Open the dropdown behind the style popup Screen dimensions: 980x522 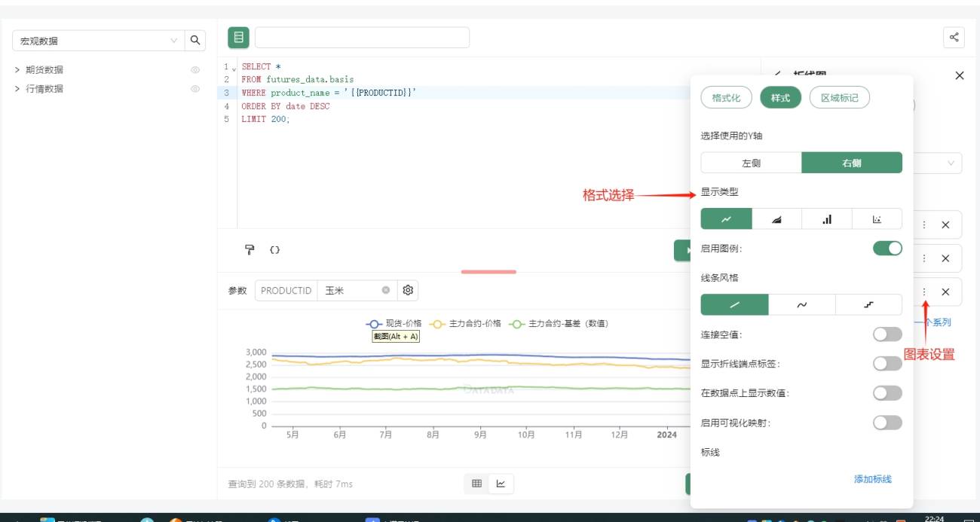[939, 163]
